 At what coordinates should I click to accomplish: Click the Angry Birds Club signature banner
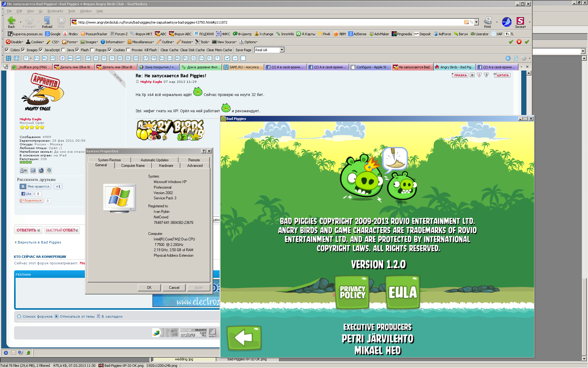(x=170, y=130)
